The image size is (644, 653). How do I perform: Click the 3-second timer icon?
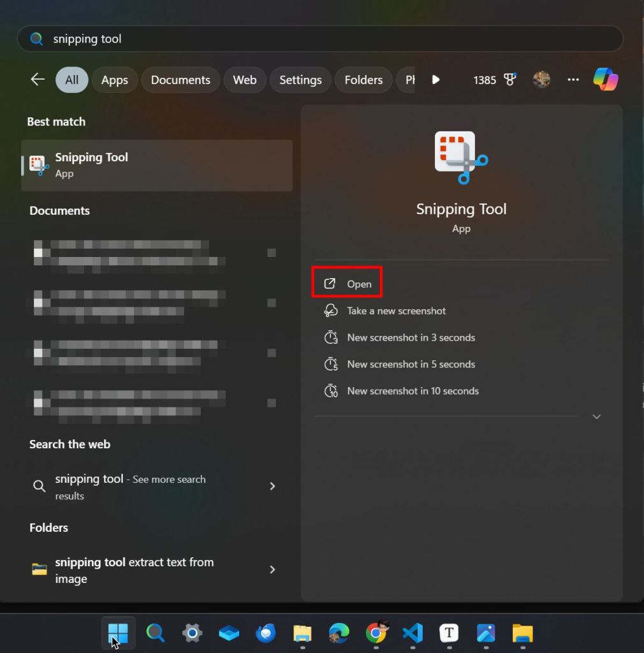(331, 337)
